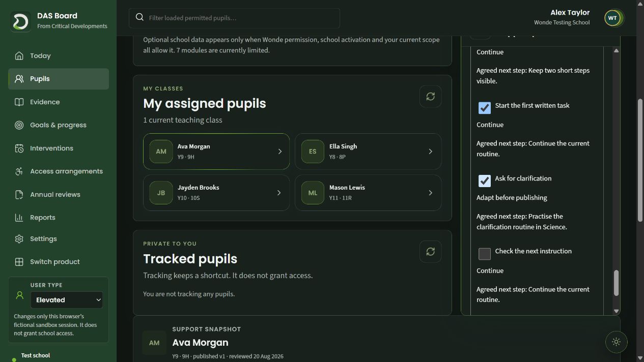The image size is (644, 362).
Task: Click the AM avatar in Support Snapshot
Action: [x=154, y=343]
